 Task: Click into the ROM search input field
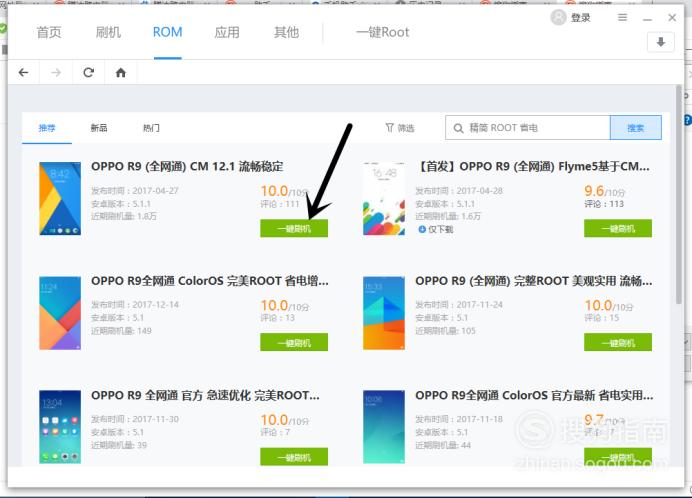pos(528,128)
